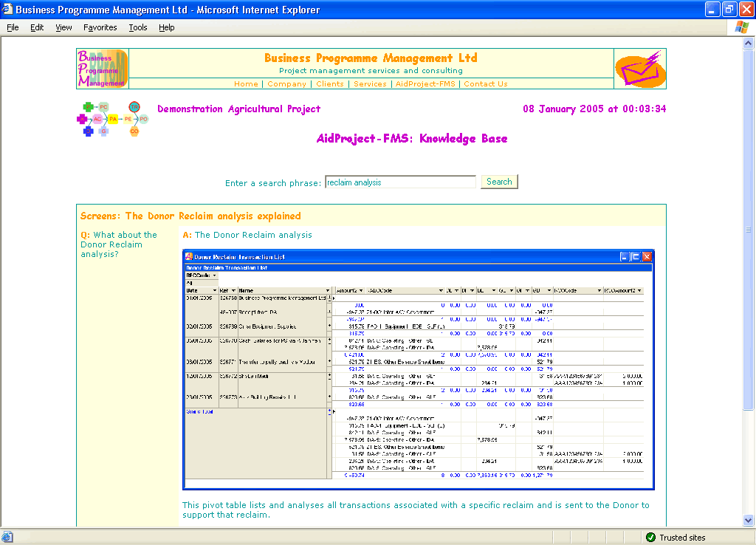This screenshot has width=756, height=545.
Task: Expand the Name column dropdown in the pivot table
Action: click(x=328, y=290)
